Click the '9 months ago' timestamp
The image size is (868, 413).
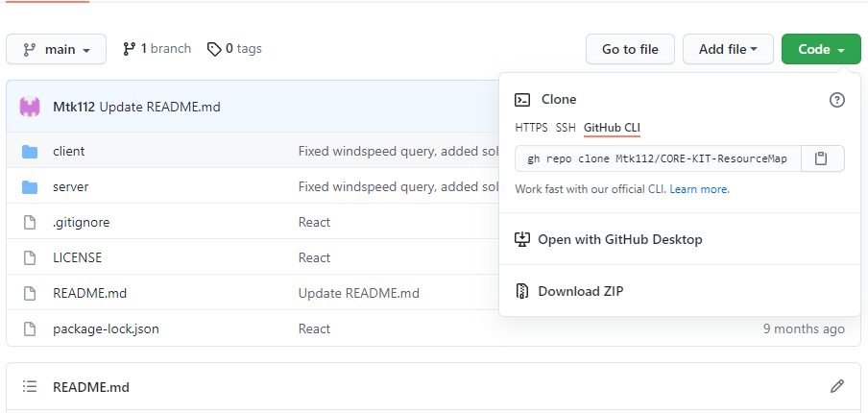(804, 328)
